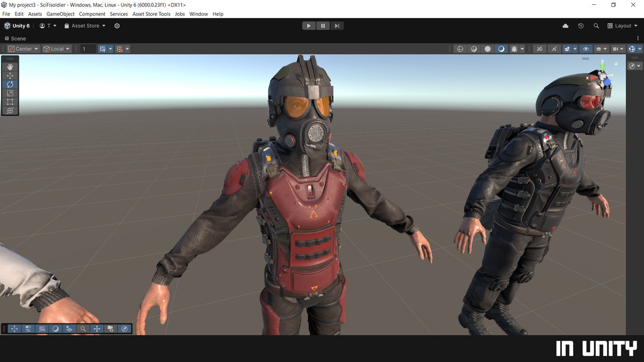Click the Play button
This screenshot has height=362, width=644.
(x=309, y=26)
